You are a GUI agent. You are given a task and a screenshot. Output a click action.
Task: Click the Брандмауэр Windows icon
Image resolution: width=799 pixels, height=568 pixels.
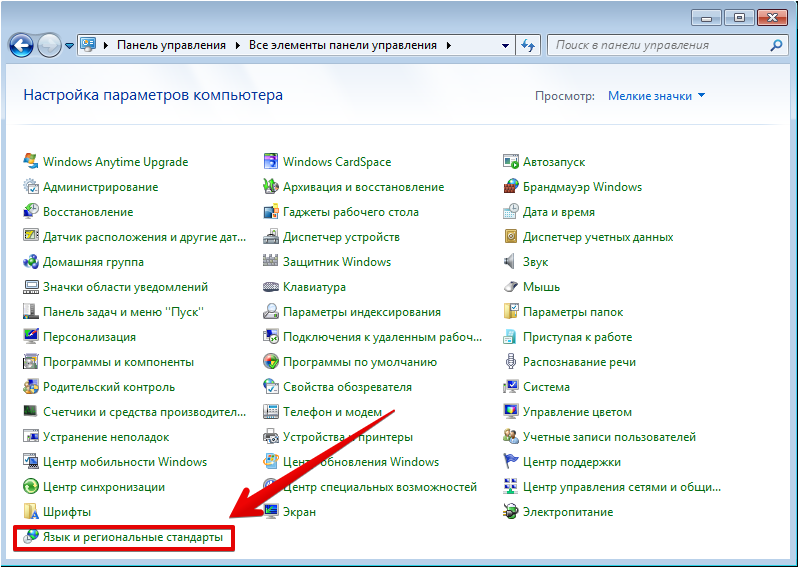[511, 186]
